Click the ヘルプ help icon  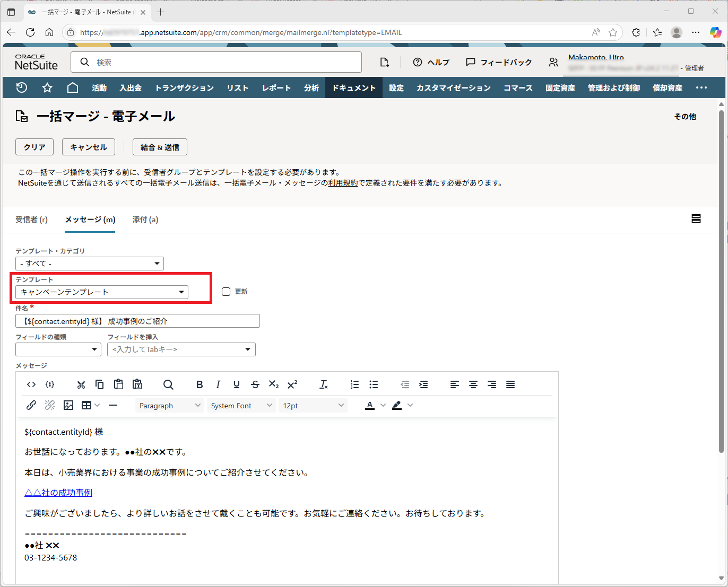tap(431, 62)
